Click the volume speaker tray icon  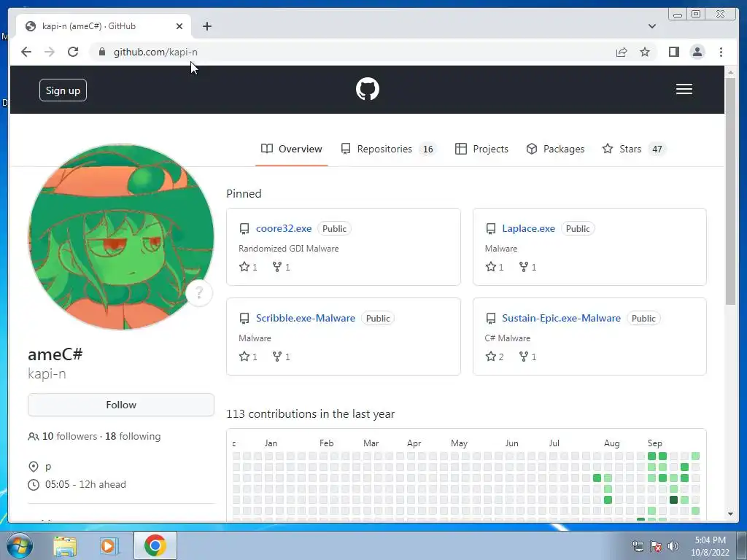pos(673,546)
